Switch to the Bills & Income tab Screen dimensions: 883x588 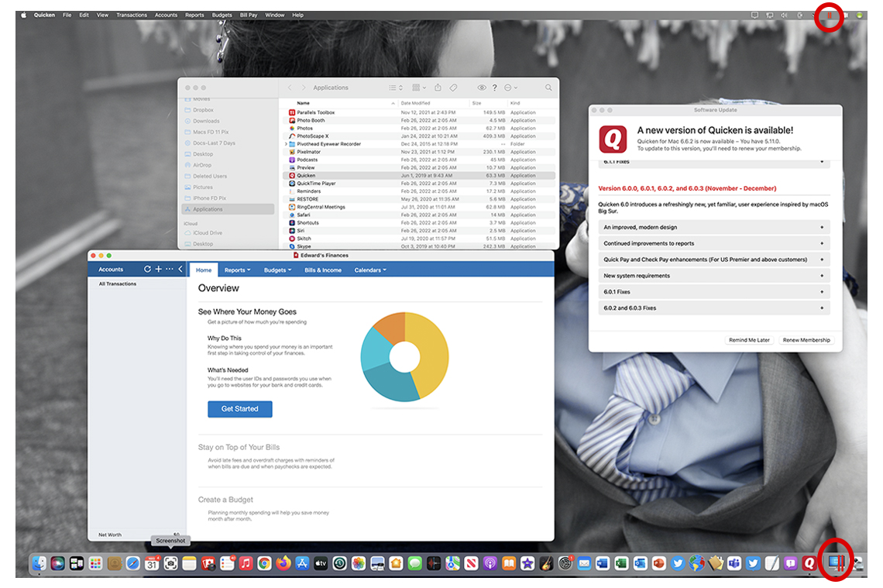[323, 270]
